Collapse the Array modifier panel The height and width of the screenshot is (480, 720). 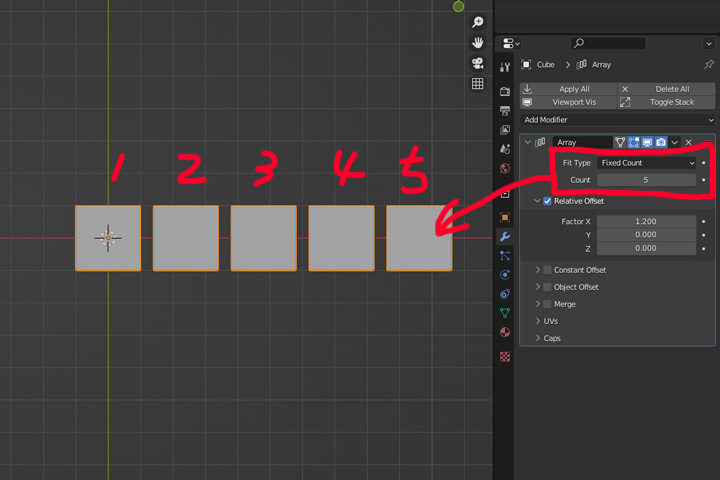[x=528, y=142]
